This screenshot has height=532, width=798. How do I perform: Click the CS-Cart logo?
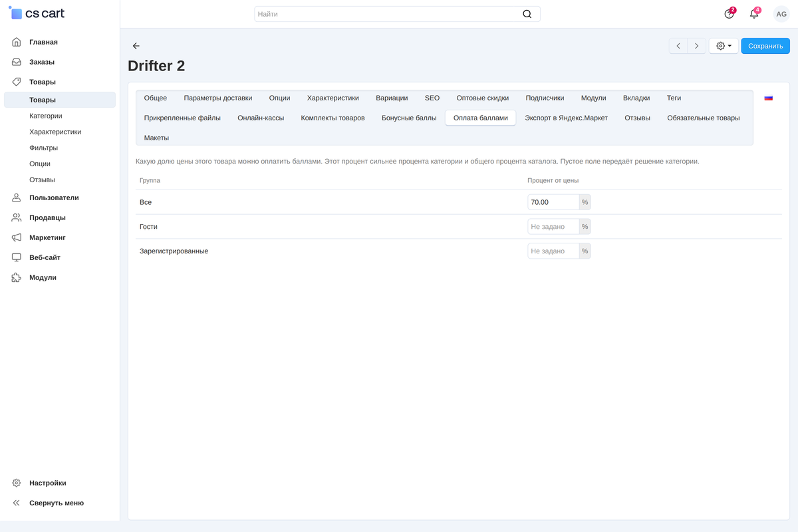tap(37, 13)
